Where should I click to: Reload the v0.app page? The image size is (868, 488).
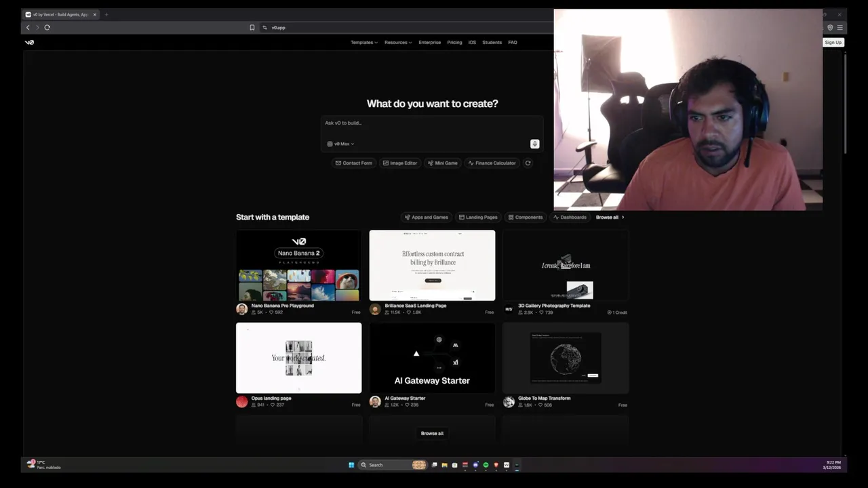[x=47, y=28]
